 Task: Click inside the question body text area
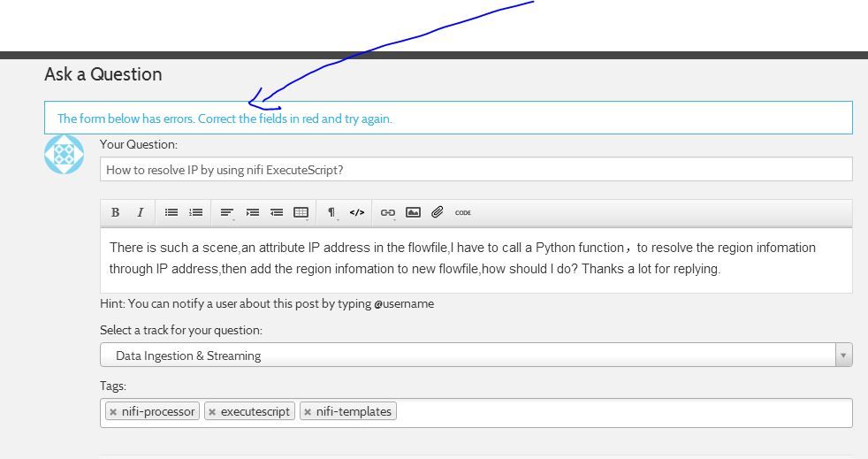(476, 259)
